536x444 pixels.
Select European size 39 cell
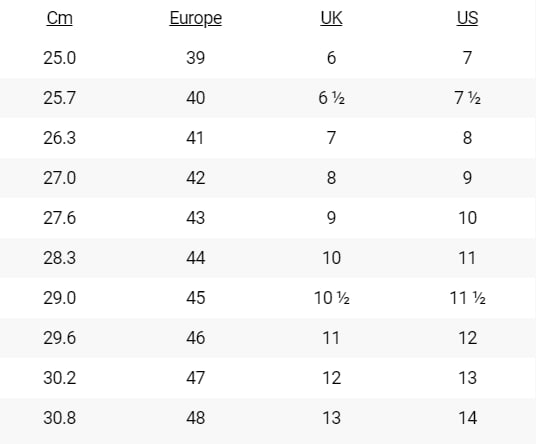point(196,58)
